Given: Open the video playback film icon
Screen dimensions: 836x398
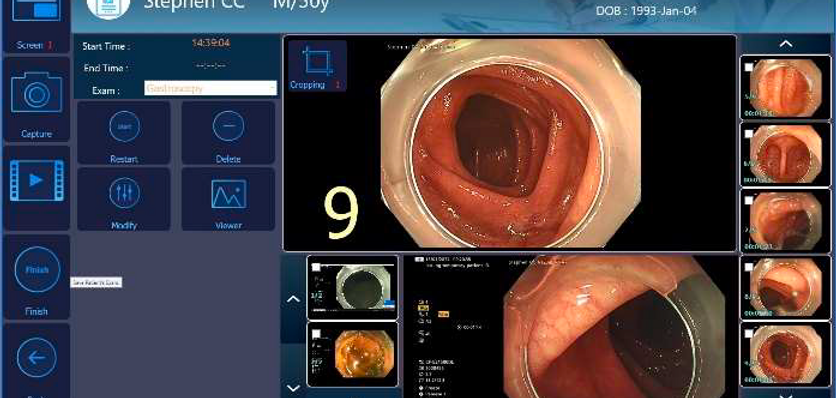Looking at the screenshot, I should 36,180.
